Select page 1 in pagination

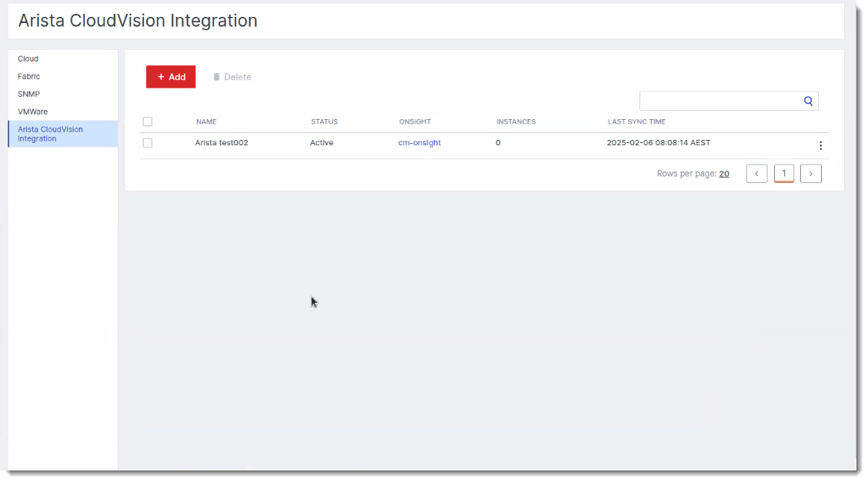[x=784, y=174]
